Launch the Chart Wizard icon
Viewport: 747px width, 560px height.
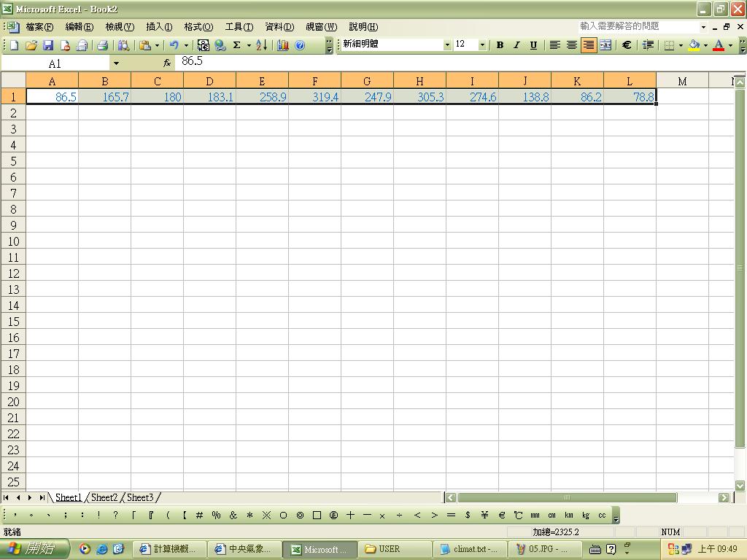tap(283, 45)
